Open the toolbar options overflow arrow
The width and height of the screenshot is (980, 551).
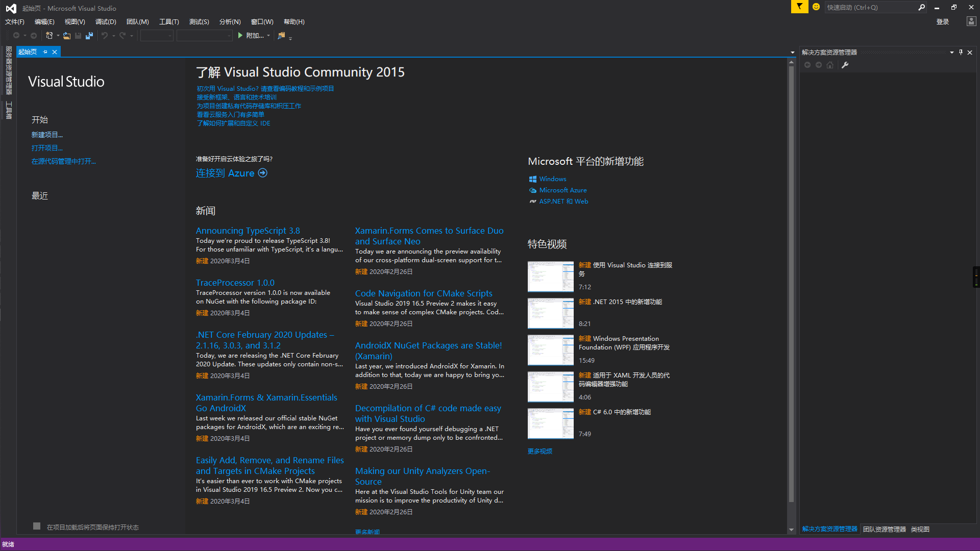click(290, 38)
